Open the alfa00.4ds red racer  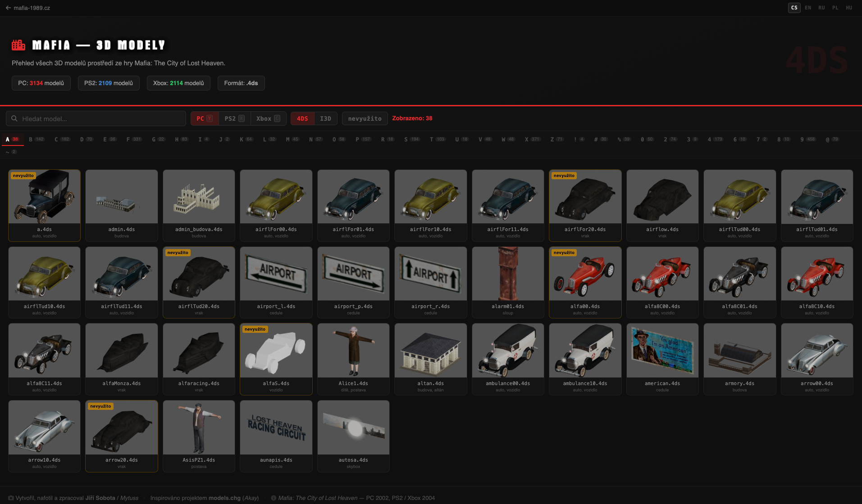585,282
